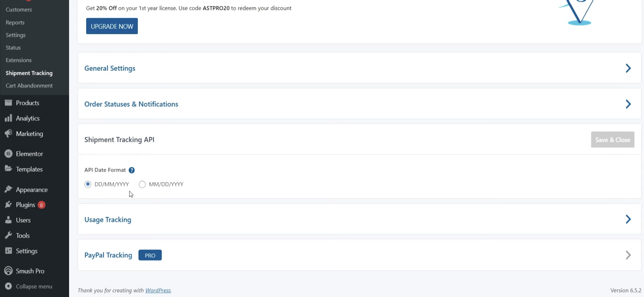Click the Tools wrench icon
Screen dimensions: 644x297
[x=8, y=235]
